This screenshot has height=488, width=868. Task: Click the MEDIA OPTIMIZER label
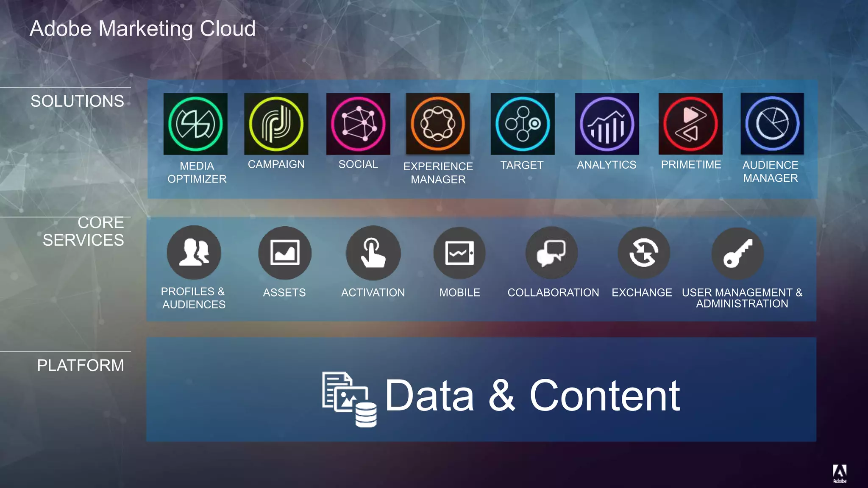[x=197, y=172]
